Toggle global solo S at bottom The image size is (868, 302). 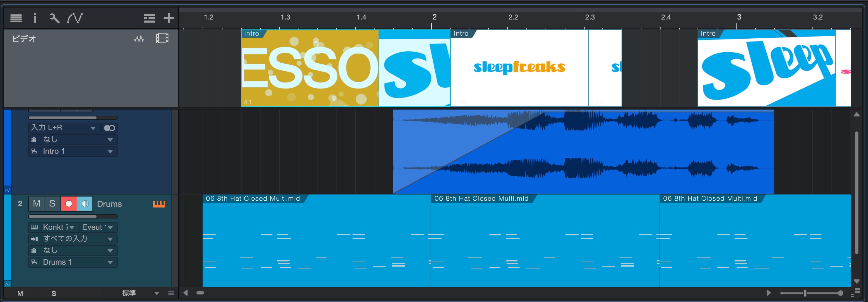coord(54,293)
